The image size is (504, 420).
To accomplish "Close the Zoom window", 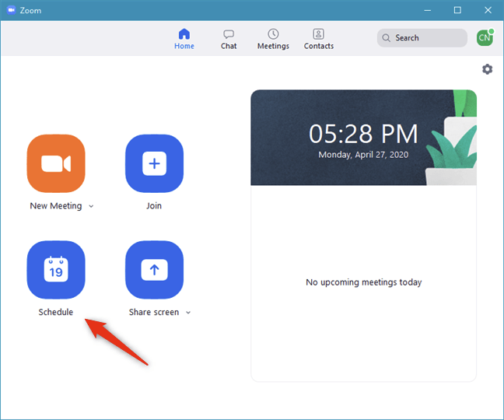I will tap(488, 10).
